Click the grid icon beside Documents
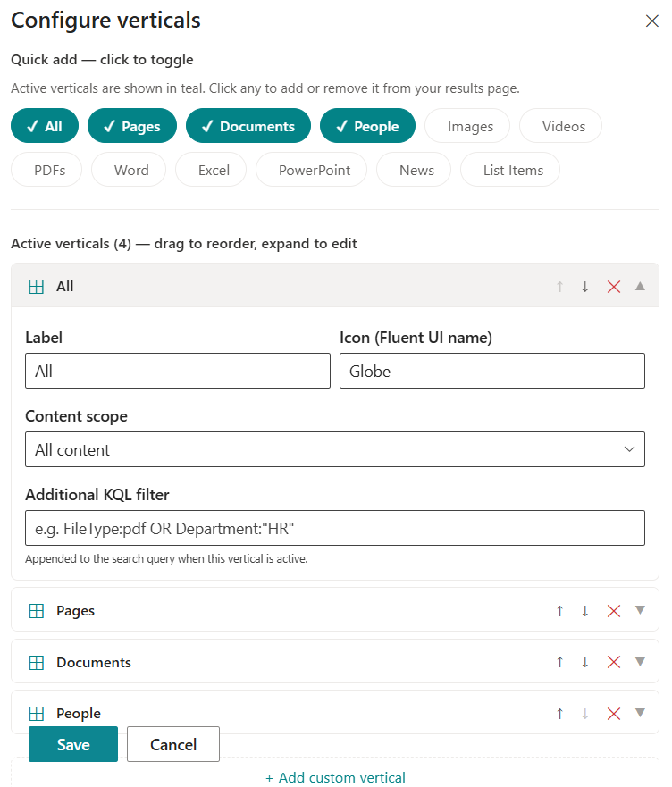 (x=37, y=663)
